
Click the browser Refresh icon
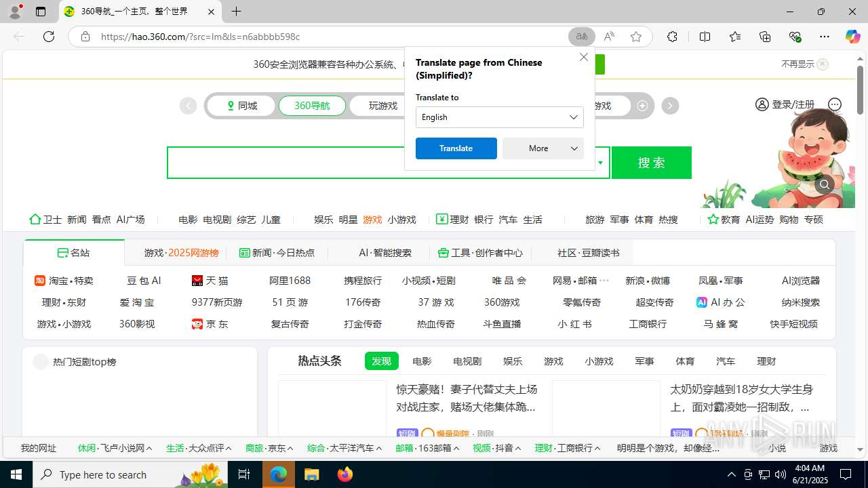49,37
